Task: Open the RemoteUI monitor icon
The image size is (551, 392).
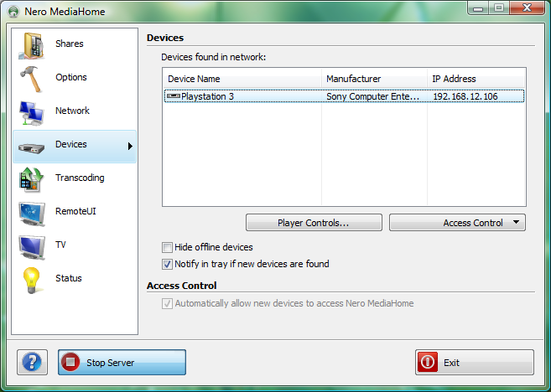Action: [32, 212]
